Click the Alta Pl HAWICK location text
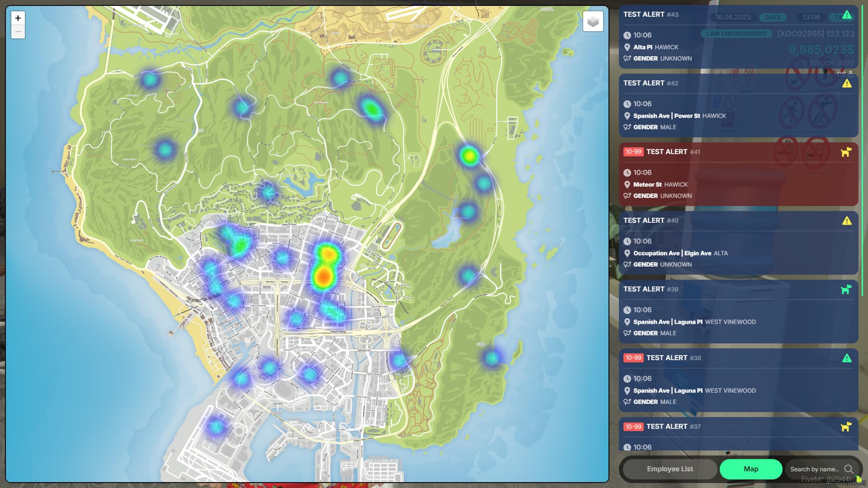 tap(656, 47)
